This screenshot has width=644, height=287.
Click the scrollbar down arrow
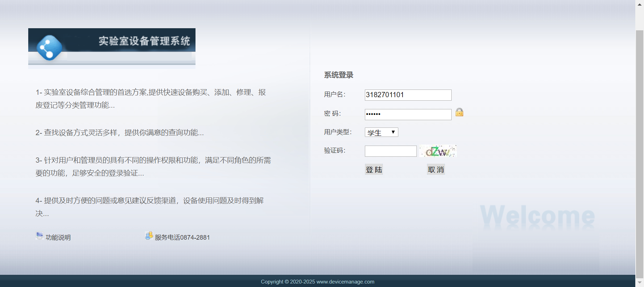click(640, 282)
